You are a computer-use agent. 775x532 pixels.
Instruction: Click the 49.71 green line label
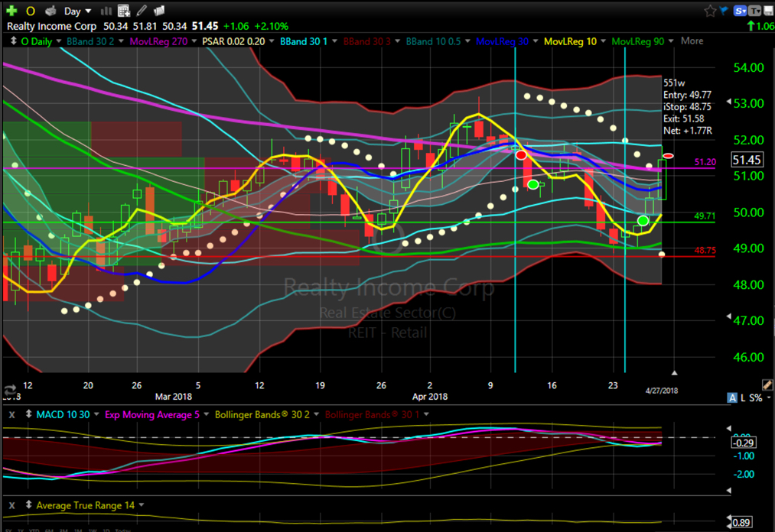(705, 216)
